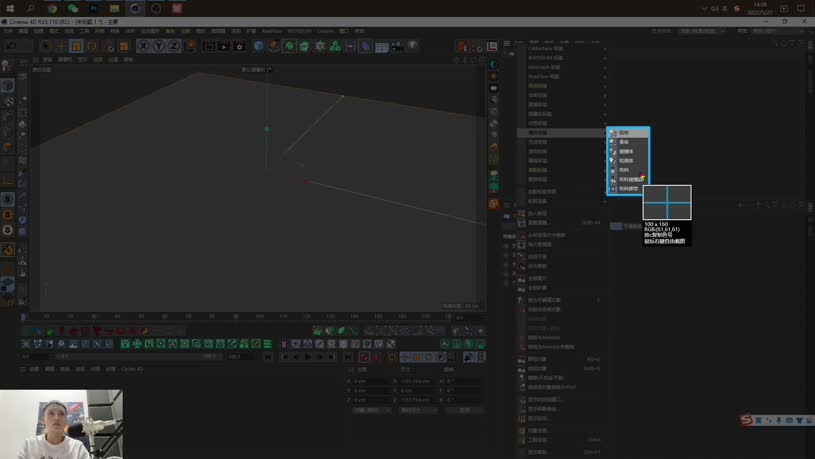Toggle the X axis lock
815x459 pixels.
point(143,46)
